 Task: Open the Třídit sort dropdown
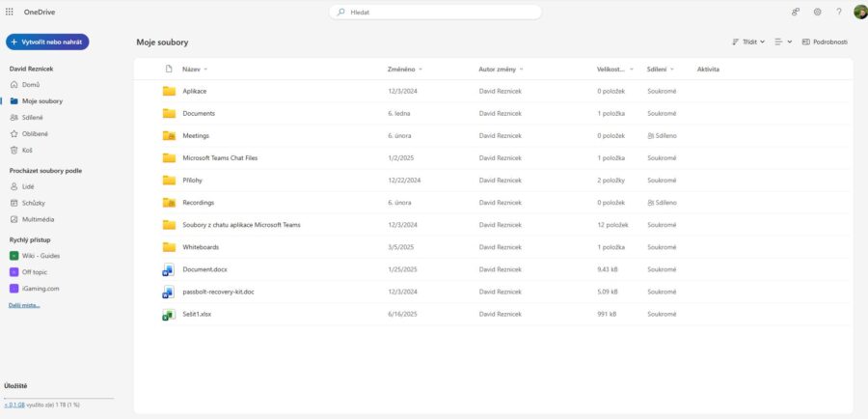[748, 42]
